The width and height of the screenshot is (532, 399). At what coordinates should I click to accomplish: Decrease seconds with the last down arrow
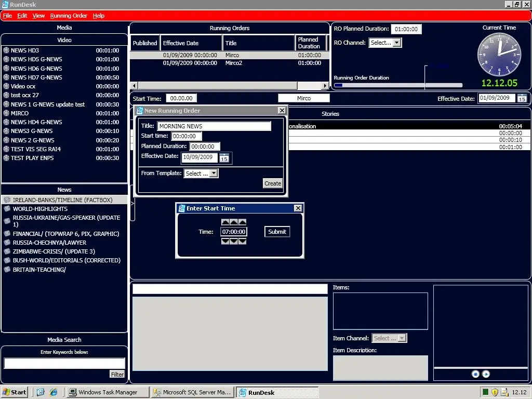[x=242, y=241]
